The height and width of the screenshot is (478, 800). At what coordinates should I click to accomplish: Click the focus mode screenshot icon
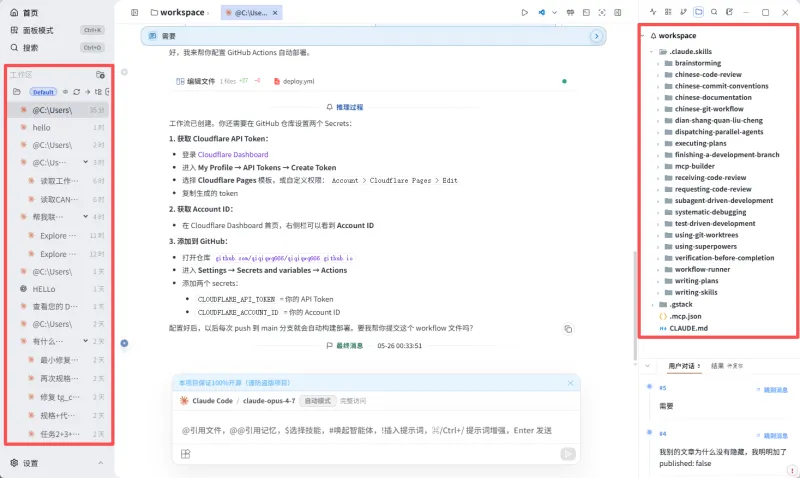602,13
